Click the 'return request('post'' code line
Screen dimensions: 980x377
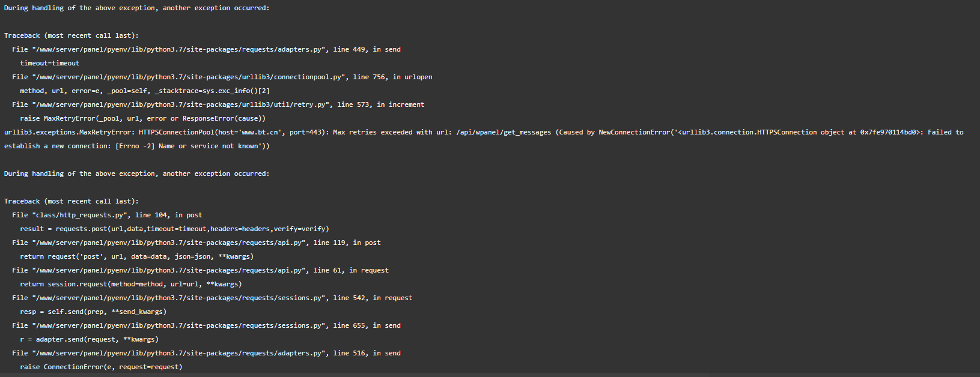[136, 256]
